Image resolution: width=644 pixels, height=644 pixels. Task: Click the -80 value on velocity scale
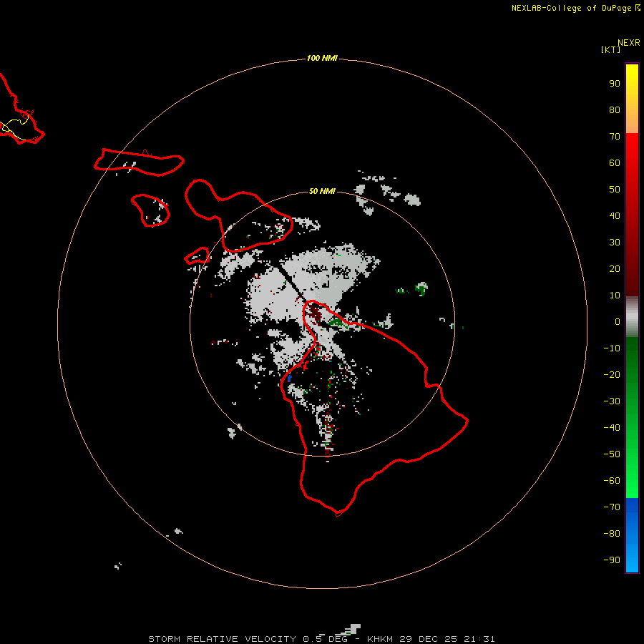[x=612, y=534]
